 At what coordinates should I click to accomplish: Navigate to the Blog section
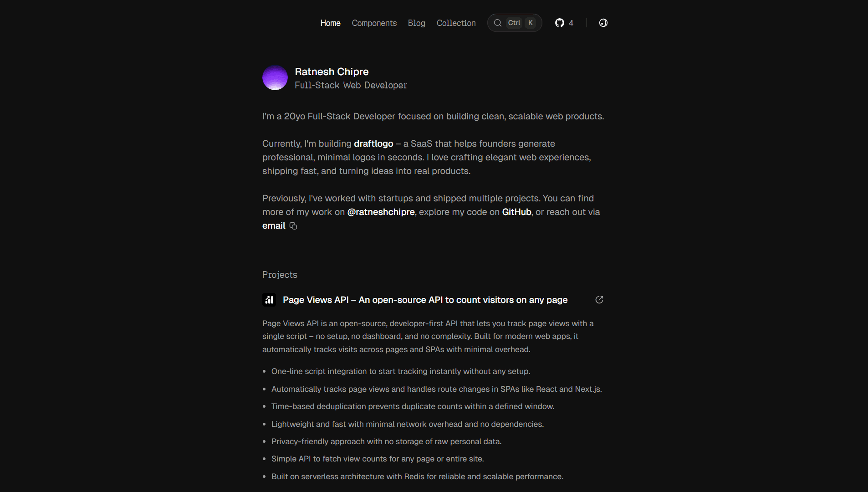point(416,23)
